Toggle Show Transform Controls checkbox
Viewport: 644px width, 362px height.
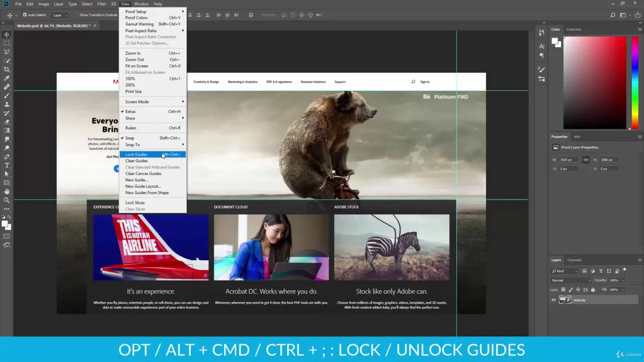point(76,15)
